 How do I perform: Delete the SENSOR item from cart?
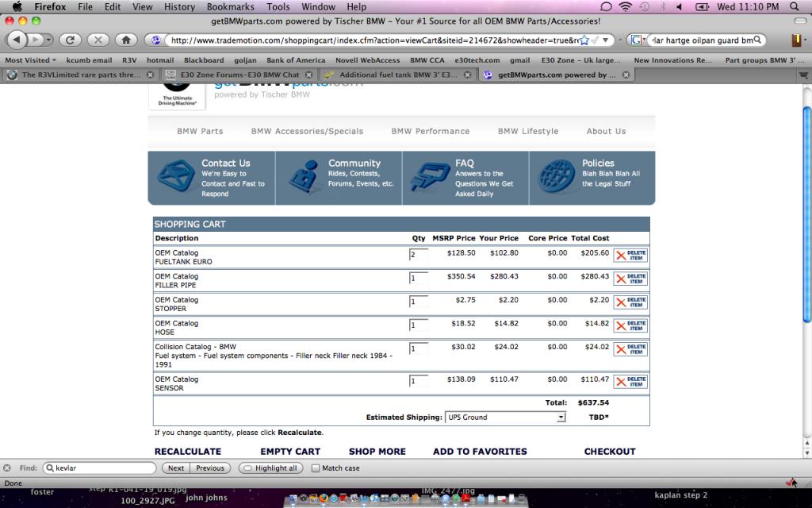[630, 382]
